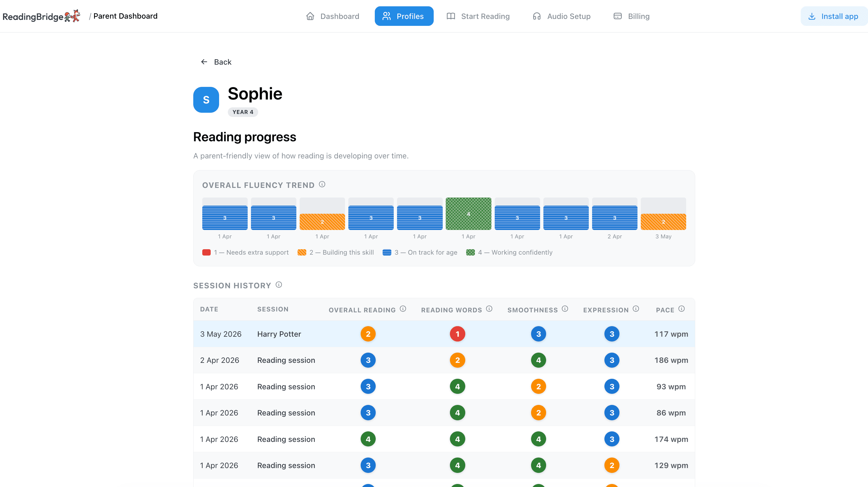Open the Harry Potter session row

444,334
